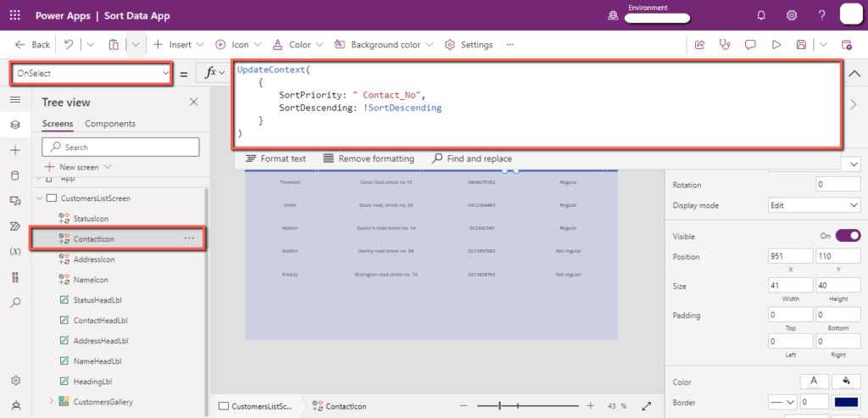Screen dimensions: 868x418
Task: Click the border color swatch
Action: pos(847,403)
